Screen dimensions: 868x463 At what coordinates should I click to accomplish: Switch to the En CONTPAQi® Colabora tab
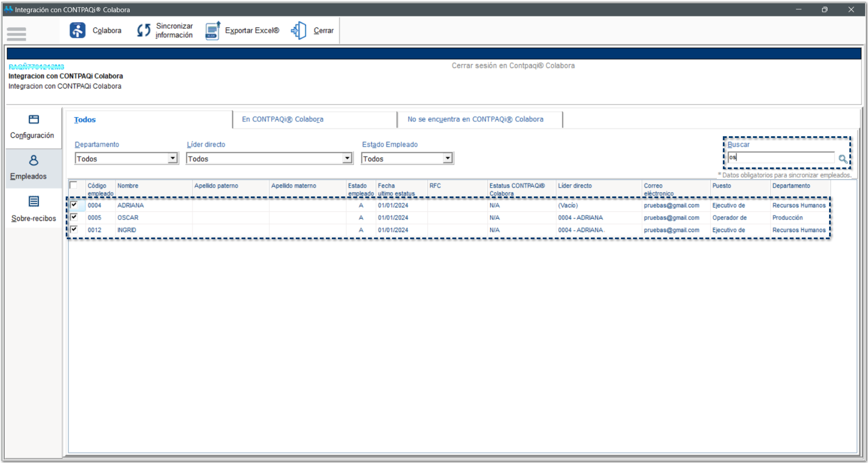pos(283,119)
